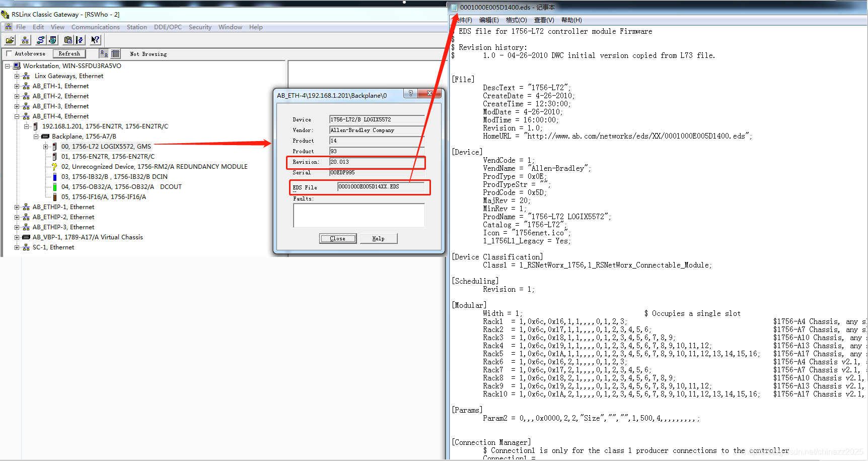Click the Linx Gateways network icon
868x461 pixels.
[x=26, y=76]
